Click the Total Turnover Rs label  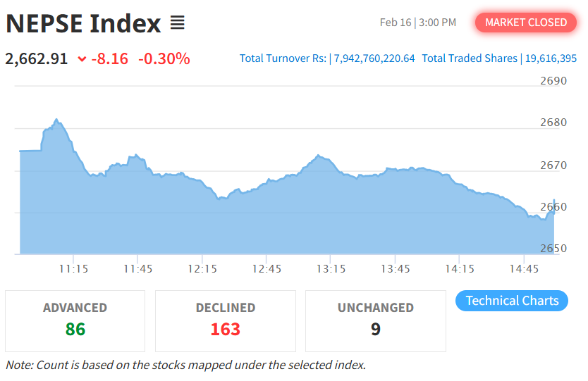pos(283,58)
